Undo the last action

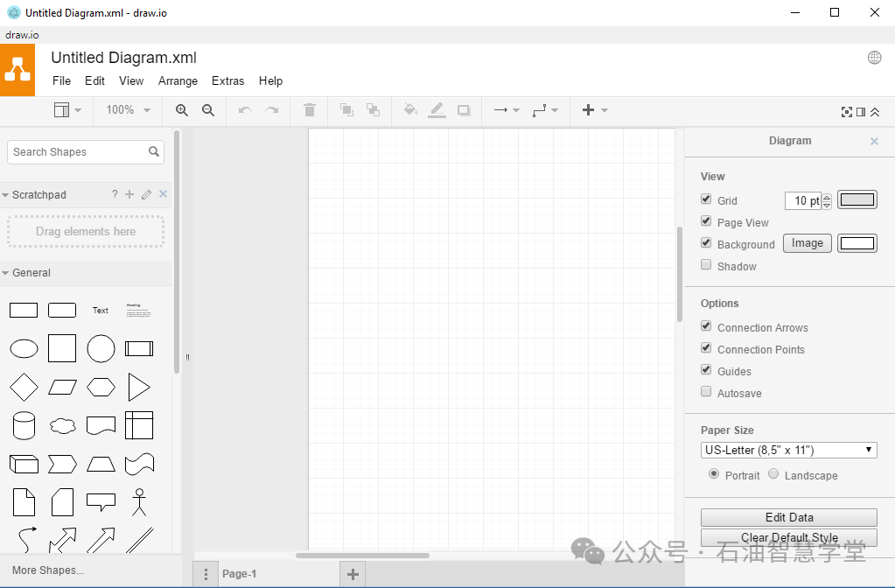pyautogui.click(x=245, y=110)
